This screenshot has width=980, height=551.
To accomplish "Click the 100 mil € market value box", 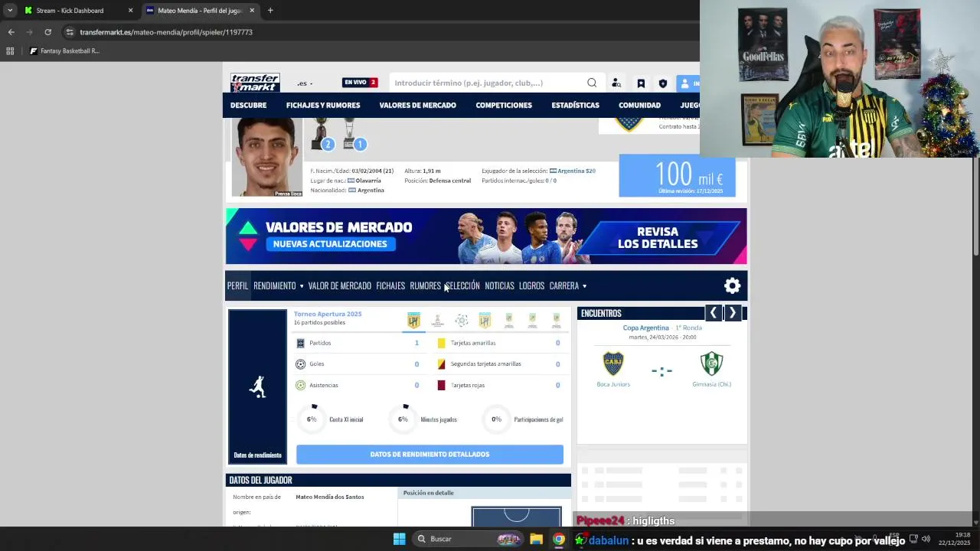I will pos(677,175).
